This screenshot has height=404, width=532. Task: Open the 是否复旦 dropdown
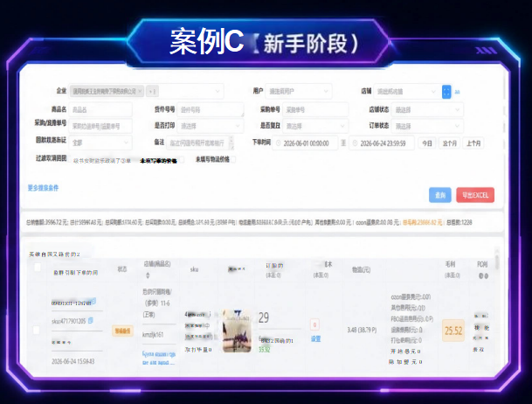315,126
